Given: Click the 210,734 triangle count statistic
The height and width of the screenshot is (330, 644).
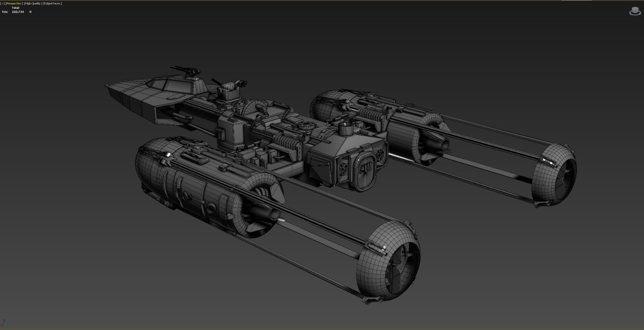Looking at the screenshot, I should tap(18, 12).
